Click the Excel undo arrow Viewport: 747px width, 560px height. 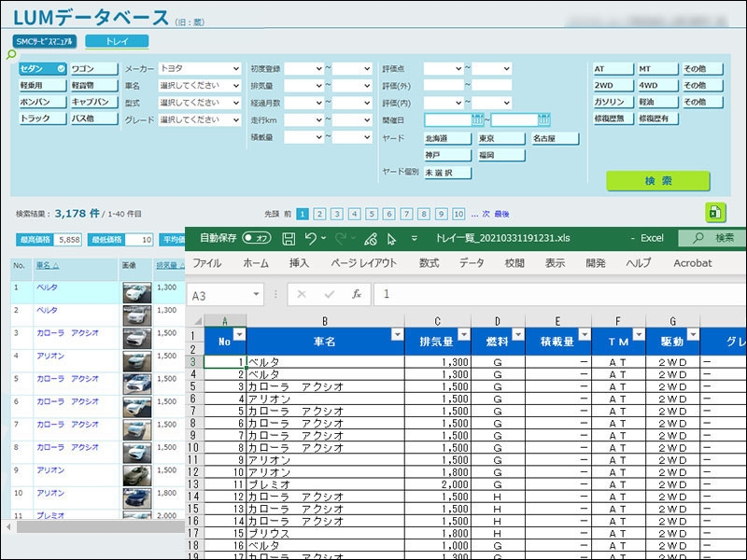point(311,238)
